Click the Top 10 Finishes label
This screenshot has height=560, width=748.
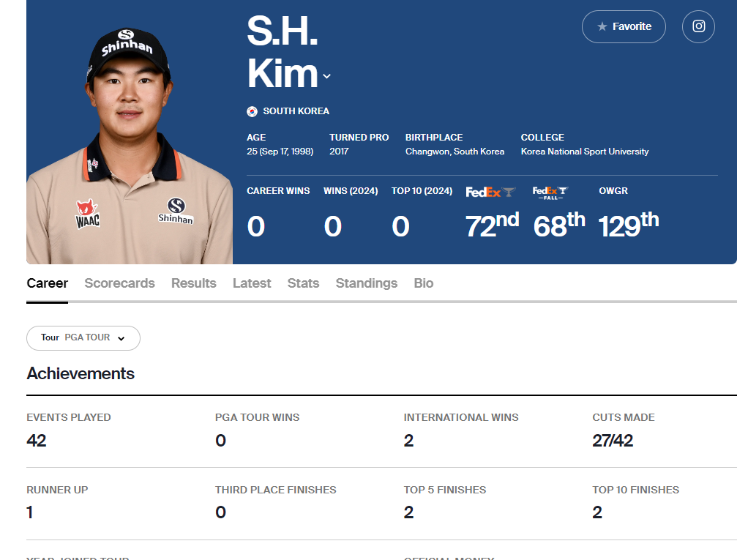[636, 490]
